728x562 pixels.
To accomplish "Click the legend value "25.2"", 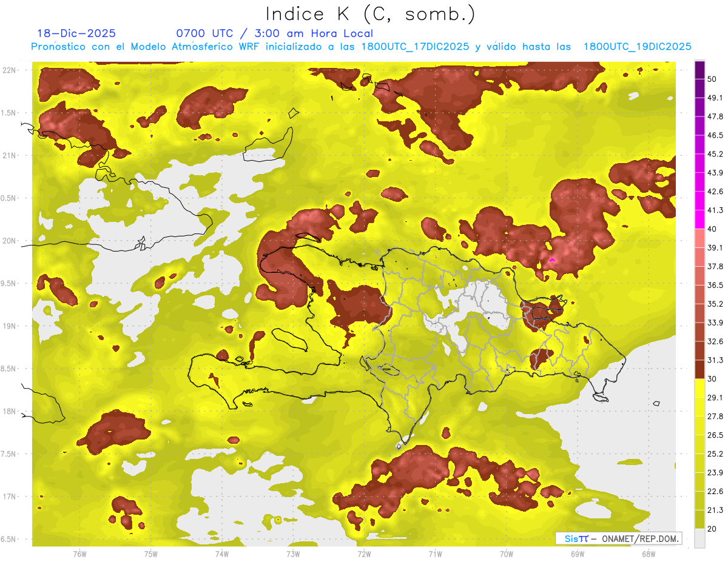I will pos(715,454).
